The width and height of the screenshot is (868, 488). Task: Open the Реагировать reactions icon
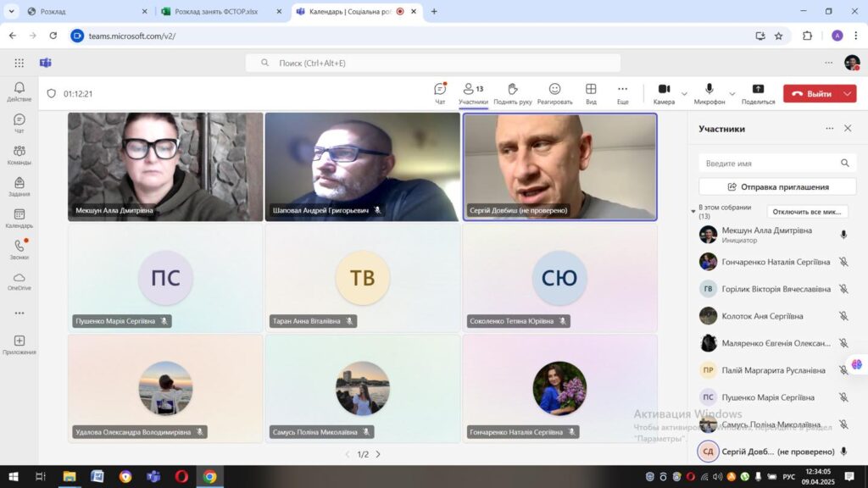point(554,93)
